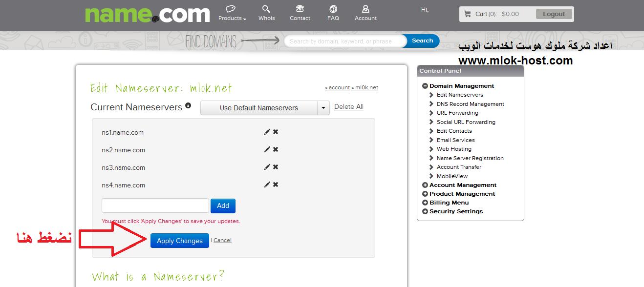The image size is (644, 287).
Task: Edit ns2.name.com with pencil icon
Action: point(267,149)
